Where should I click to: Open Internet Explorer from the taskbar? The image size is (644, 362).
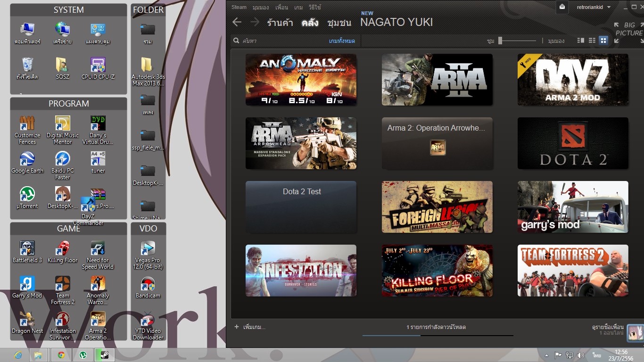coord(18,355)
